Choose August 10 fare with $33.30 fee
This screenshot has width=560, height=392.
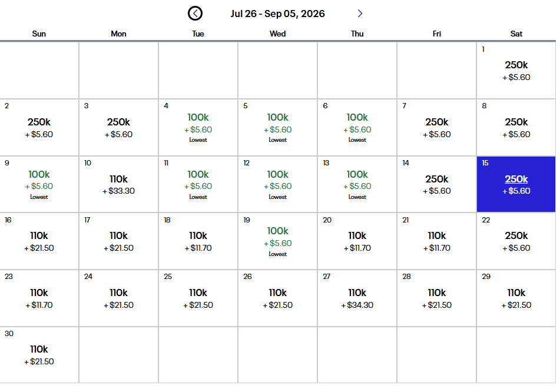[x=118, y=184]
